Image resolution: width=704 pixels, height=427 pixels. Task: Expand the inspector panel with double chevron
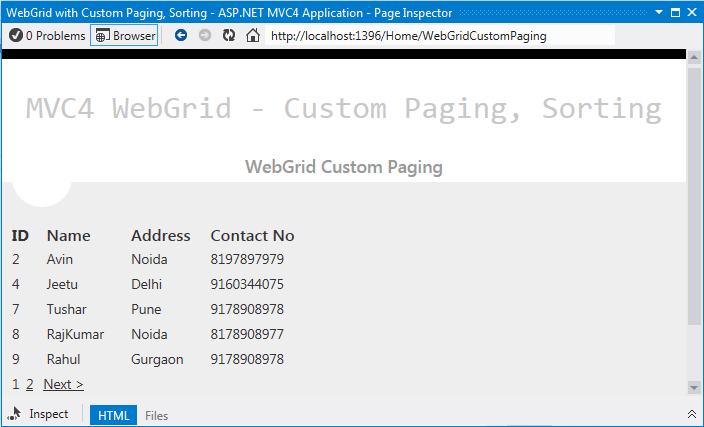pyautogui.click(x=691, y=414)
